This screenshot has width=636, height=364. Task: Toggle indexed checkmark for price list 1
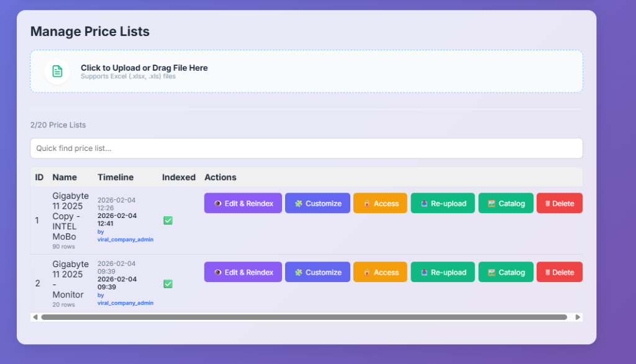tap(168, 221)
